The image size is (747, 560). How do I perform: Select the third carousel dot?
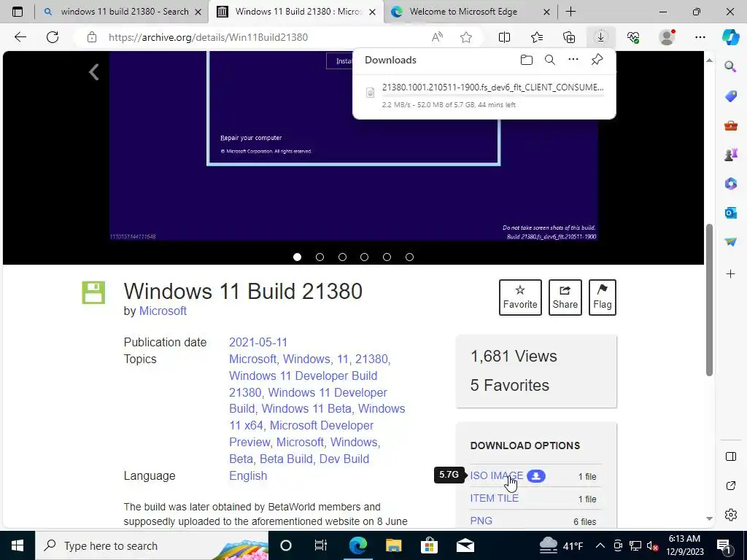[342, 257]
